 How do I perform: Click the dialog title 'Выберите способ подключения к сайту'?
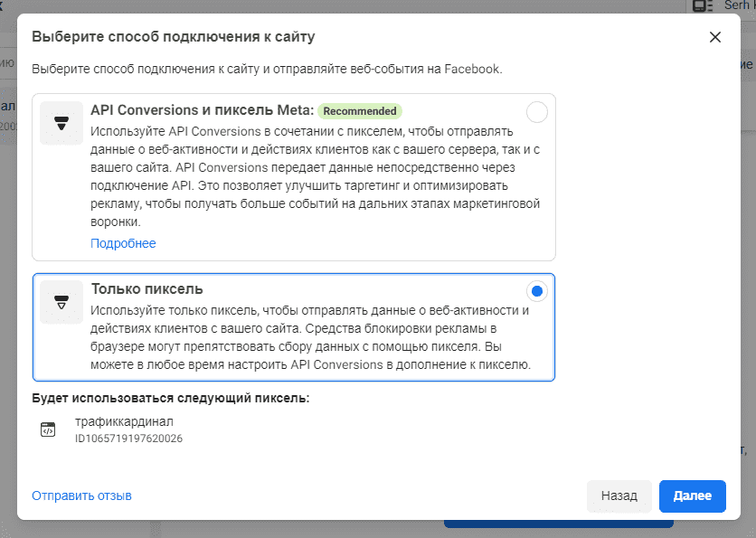173,37
